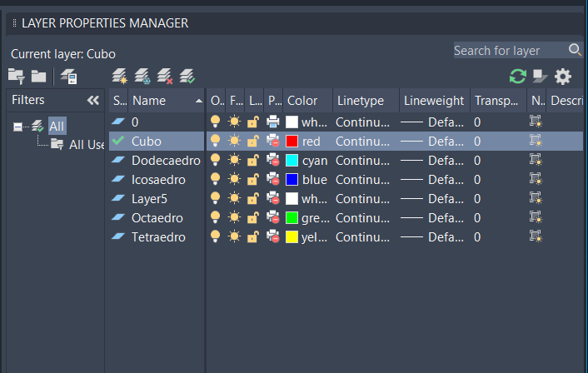
Task: Click the New Group Filter icon
Action: pyautogui.click(x=38, y=77)
